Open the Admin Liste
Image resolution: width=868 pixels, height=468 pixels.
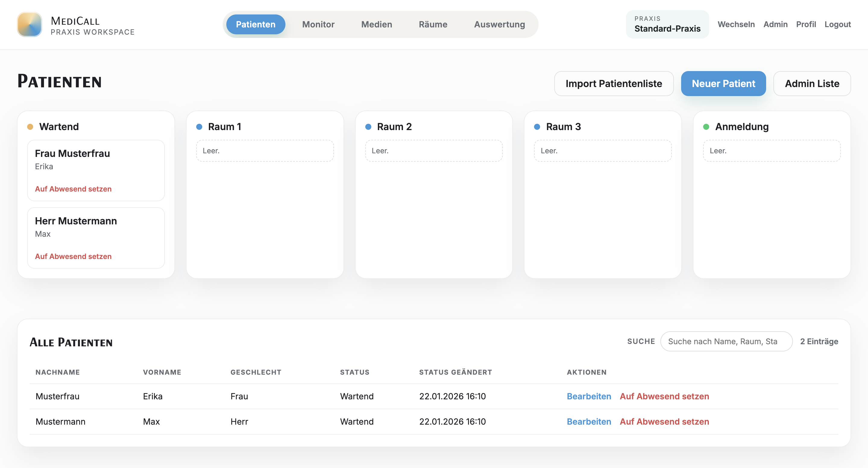pos(812,83)
